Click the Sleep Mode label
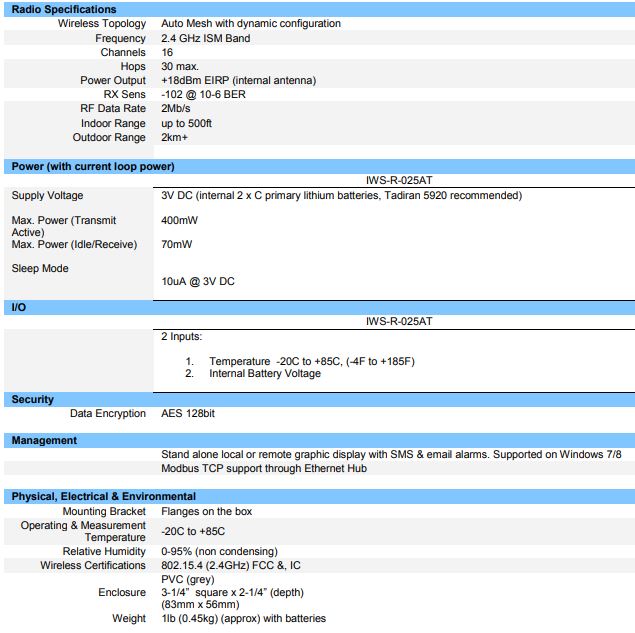Viewport: 635px width, 633px height. pos(40,268)
